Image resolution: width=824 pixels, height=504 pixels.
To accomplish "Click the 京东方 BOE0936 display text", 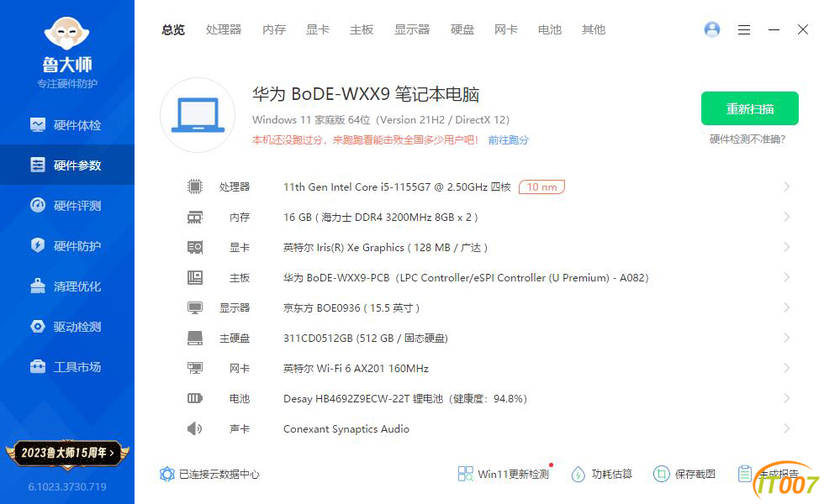I will tap(351, 308).
